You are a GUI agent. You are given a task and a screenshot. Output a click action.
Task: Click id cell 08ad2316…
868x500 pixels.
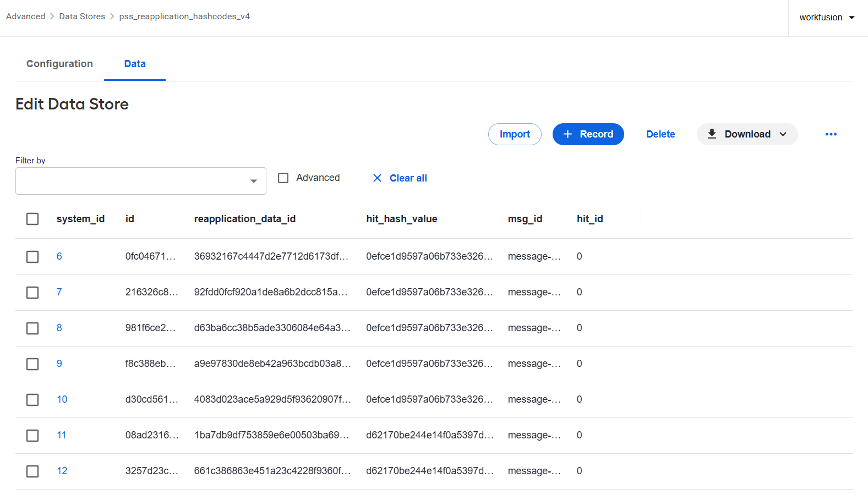click(x=152, y=435)
